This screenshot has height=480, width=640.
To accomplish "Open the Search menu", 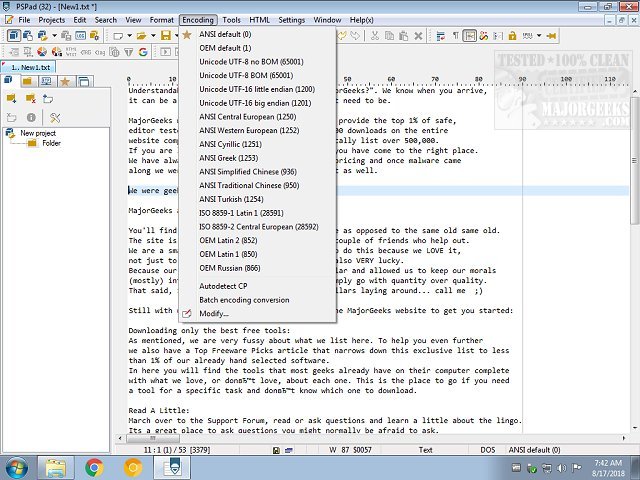I will (106, 20).
